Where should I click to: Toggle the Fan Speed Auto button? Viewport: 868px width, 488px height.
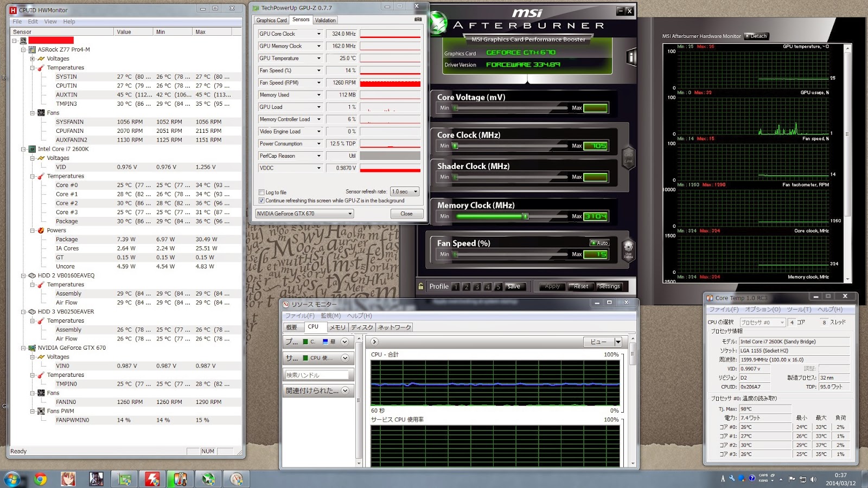[599, 243]
